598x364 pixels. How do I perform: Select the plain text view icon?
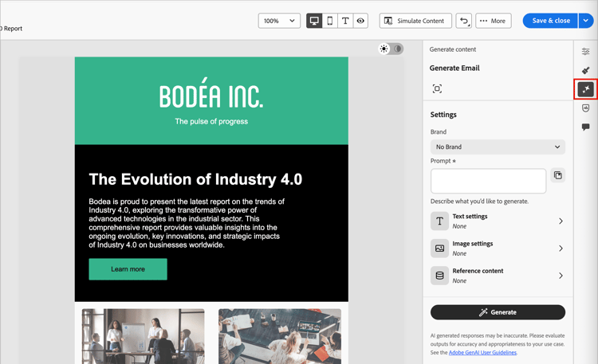[345, 21]
